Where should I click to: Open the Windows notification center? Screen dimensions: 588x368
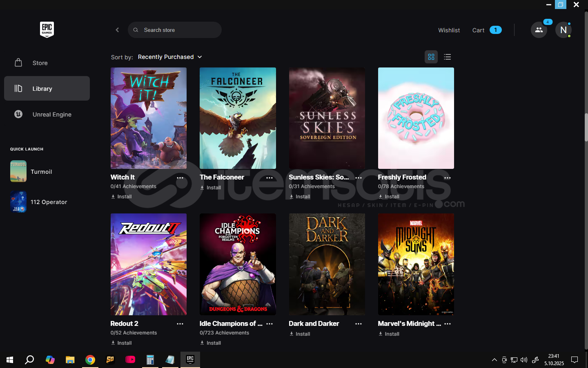(x=575, y=360)
